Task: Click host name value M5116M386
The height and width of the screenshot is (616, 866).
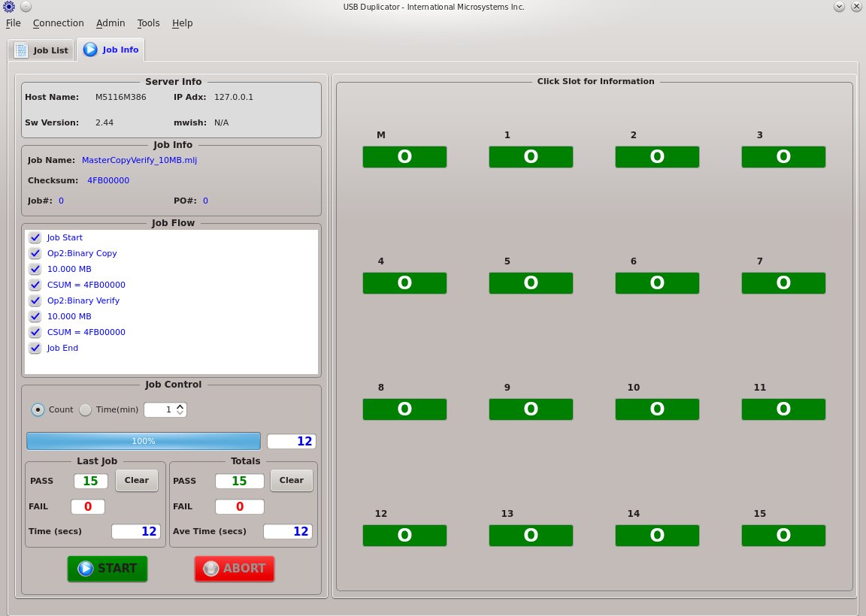Action: coord(121,97)
